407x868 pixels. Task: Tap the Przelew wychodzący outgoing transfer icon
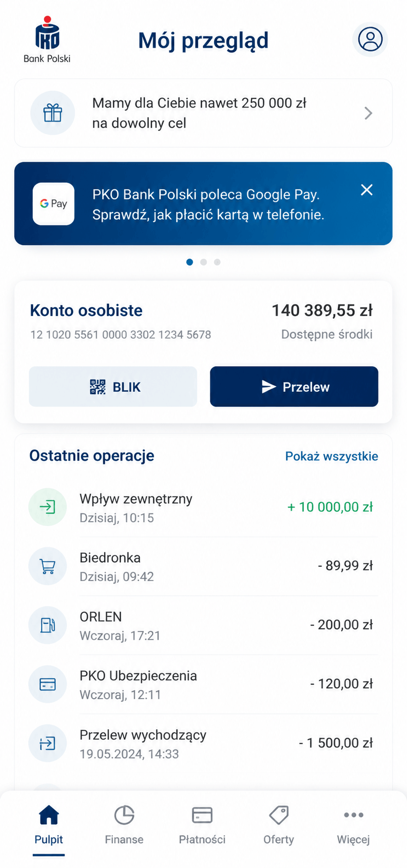click(x=47, y=743)
